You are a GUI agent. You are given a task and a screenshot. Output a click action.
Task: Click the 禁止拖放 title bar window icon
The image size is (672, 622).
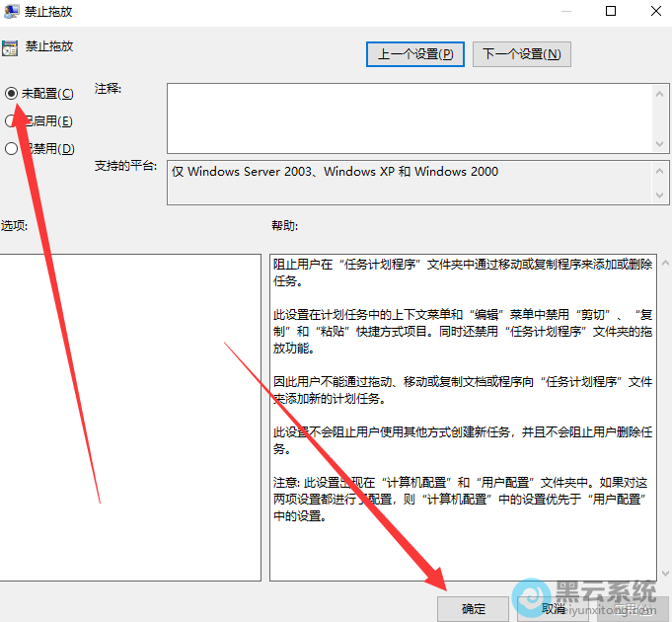pyautogui.click(x=9, y=12)
